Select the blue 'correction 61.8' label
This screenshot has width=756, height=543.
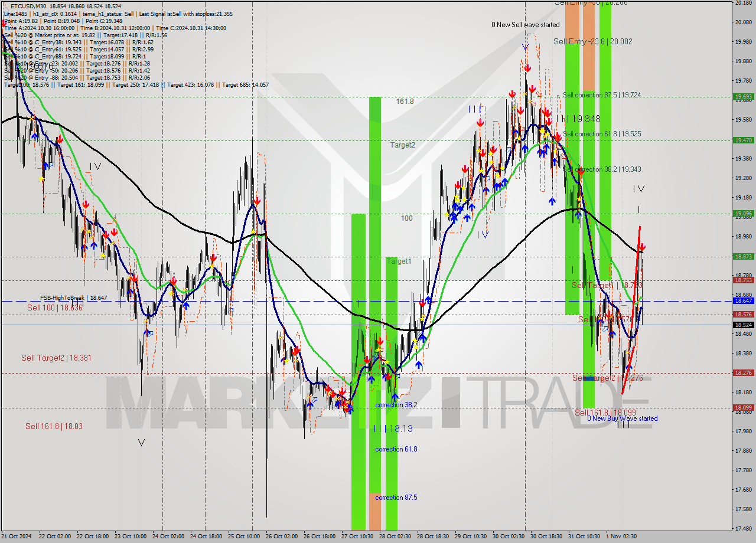tap(396, 449)
